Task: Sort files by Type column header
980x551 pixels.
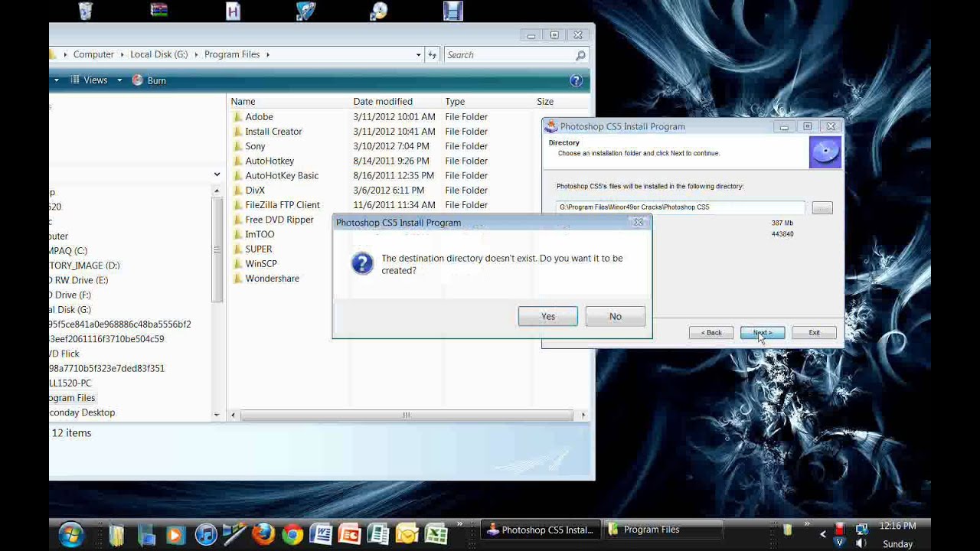Action: tap(455, 102)
